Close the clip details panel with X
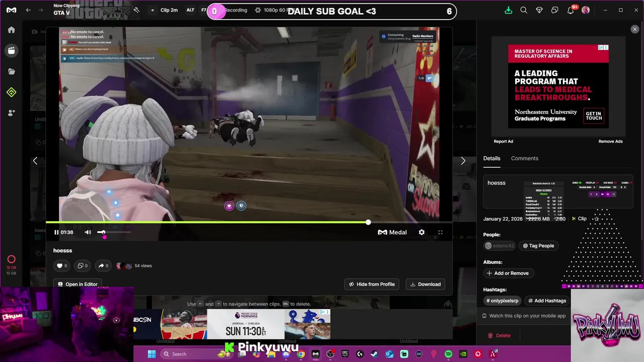Viewport: 644px width, 362px height. (x=635, y=29)
